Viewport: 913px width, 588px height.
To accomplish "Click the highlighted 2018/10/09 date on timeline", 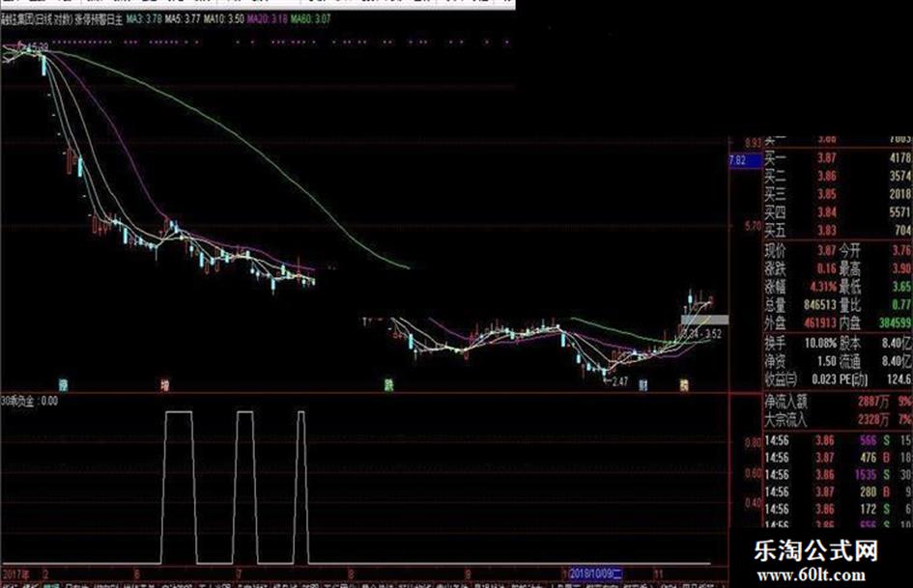I will (x=595, y=574).
